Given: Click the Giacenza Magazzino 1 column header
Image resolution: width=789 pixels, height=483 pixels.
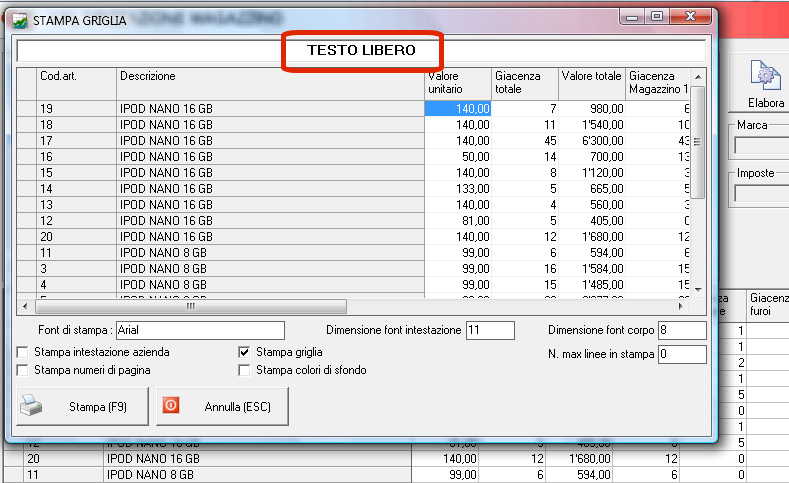Looking at the screenshot, I should pyautogui.click(x=658, y=84).
